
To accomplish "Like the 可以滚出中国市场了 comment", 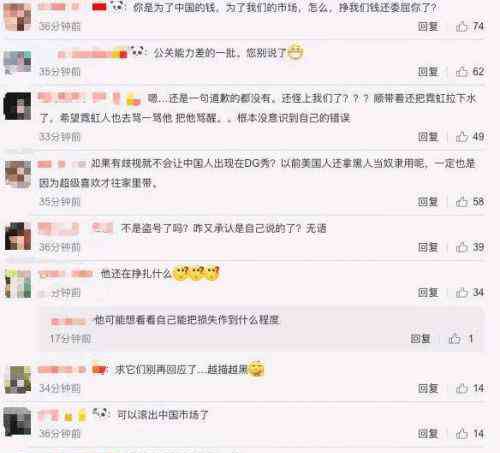I will click(462, 434).
